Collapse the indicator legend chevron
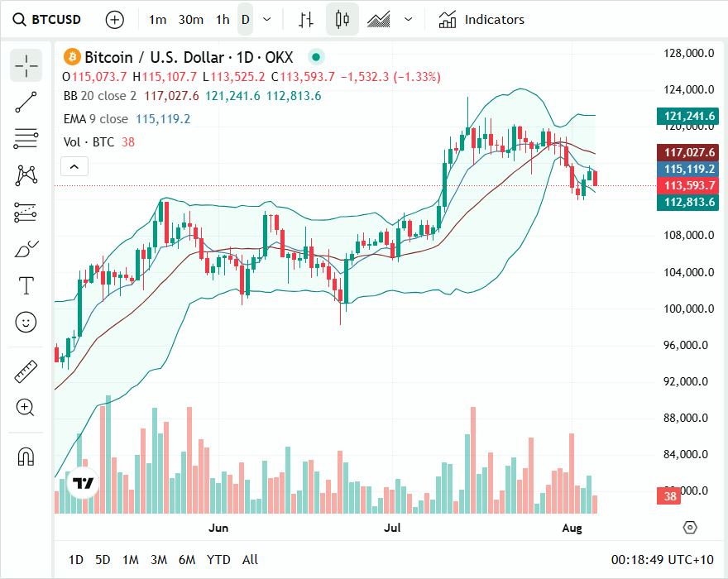 pyautogui.click(x=74, y=167)
